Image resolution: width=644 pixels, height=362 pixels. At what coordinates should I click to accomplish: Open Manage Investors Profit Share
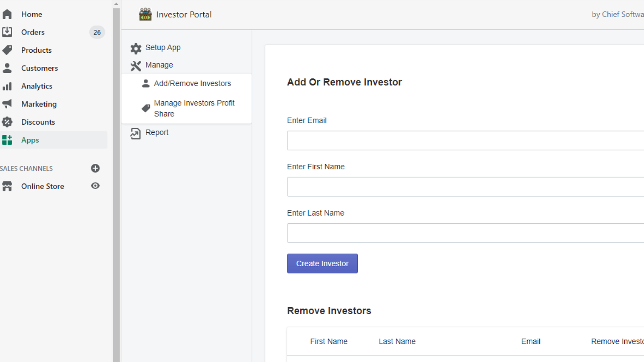pyautogui.click(x=194, y=108)
